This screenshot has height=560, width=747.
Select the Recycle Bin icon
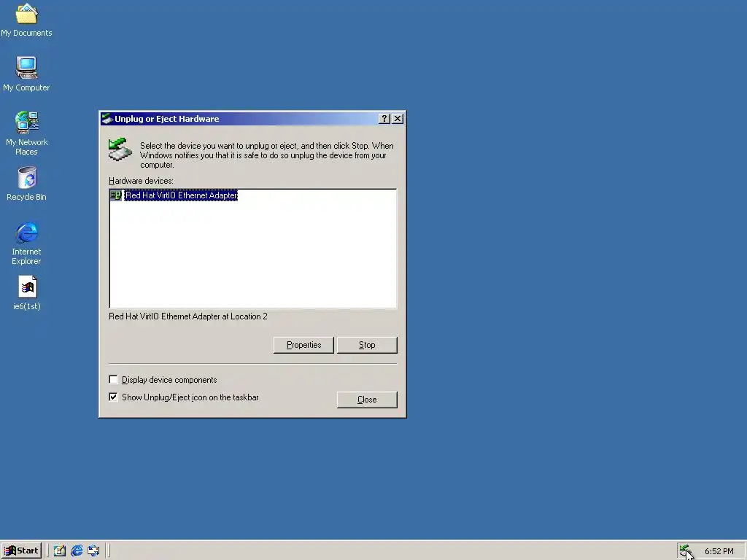27,183
